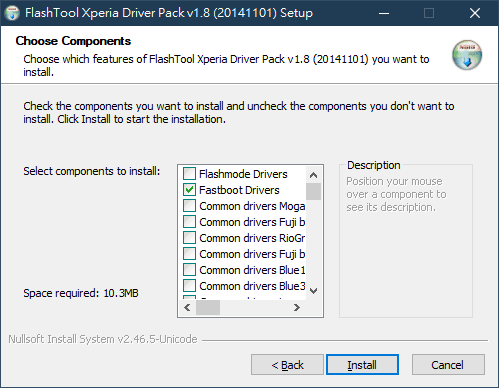Select the Fastboot Drivers label text
Viewport: 499px width, 388px height.
click(x=239, y=190)
